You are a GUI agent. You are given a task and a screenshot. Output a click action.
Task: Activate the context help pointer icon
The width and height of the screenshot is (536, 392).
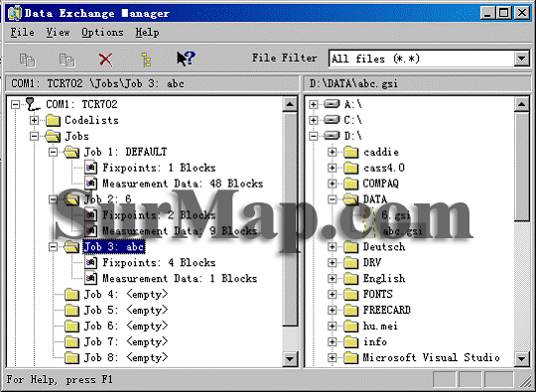(186, 59)
